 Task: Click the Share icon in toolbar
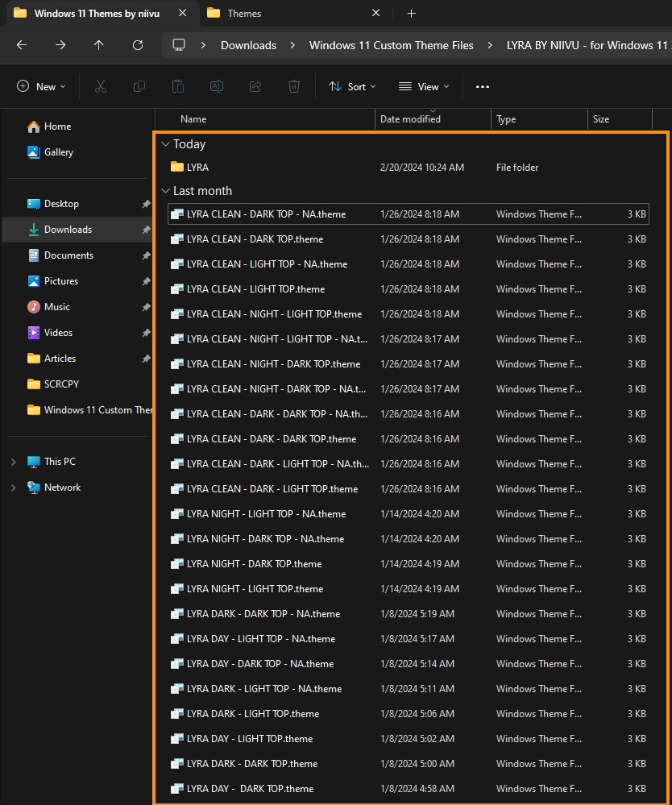(255, 87)
